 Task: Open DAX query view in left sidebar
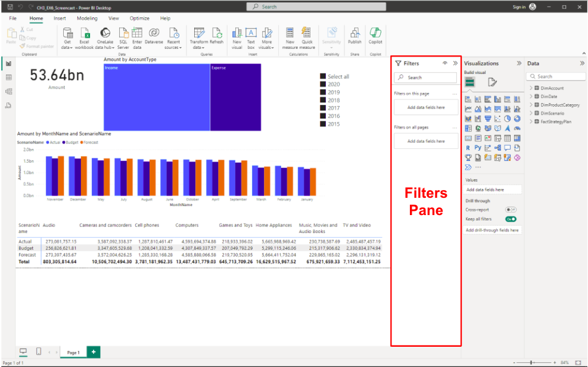click(8, 105)
